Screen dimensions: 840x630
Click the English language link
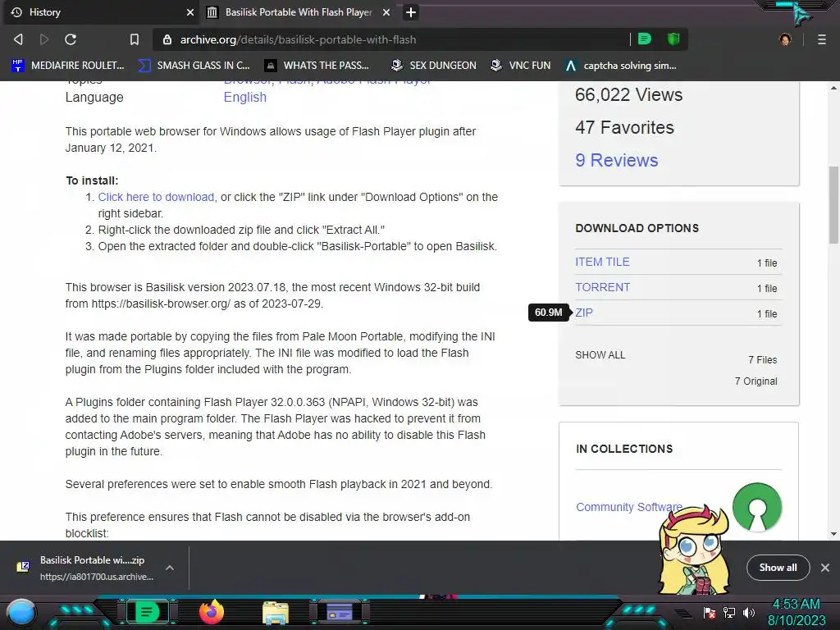tap(244, 97)
